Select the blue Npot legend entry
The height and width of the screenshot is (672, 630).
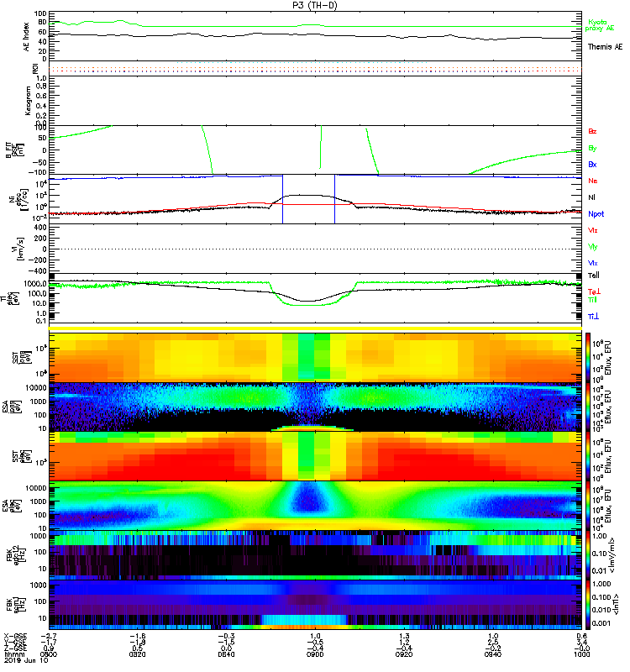[596, 214]
